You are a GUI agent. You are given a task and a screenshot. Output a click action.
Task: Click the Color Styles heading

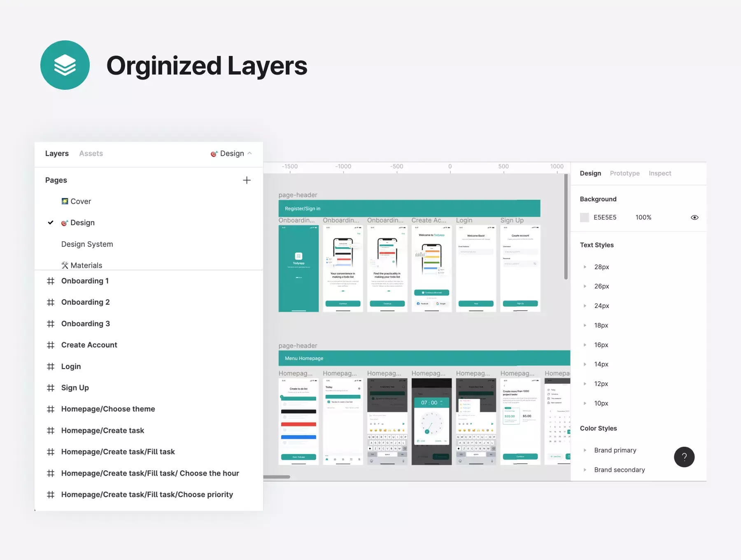(598, 428)
